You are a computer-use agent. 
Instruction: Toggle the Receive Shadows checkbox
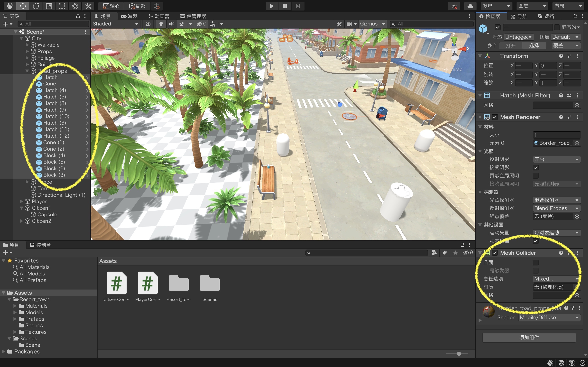coord(536,167)
